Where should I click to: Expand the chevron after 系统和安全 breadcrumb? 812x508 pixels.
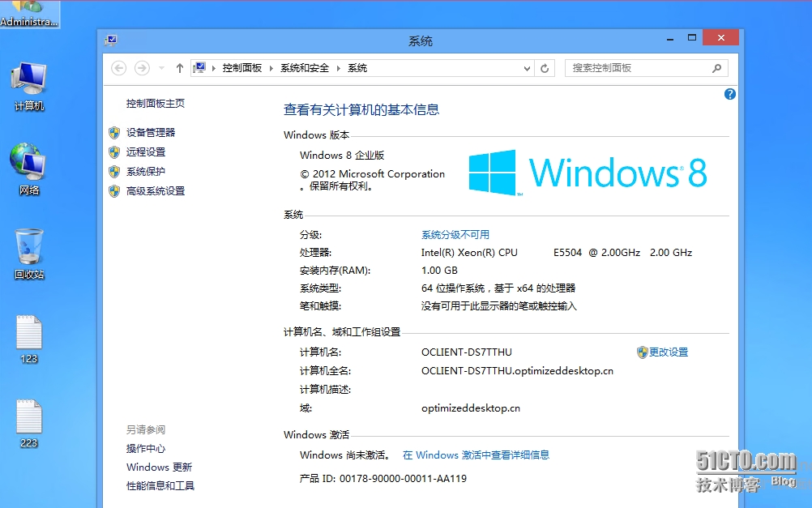tap(338, 68)
